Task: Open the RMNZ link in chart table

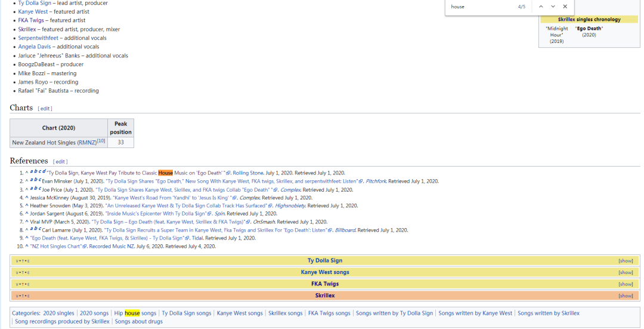Action: pos(87,143)
